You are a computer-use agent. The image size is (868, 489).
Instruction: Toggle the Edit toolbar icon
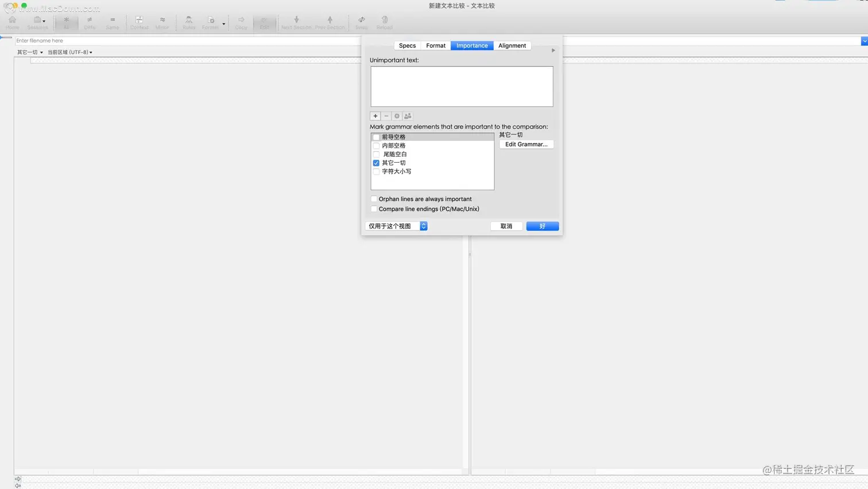coord(264,22)
